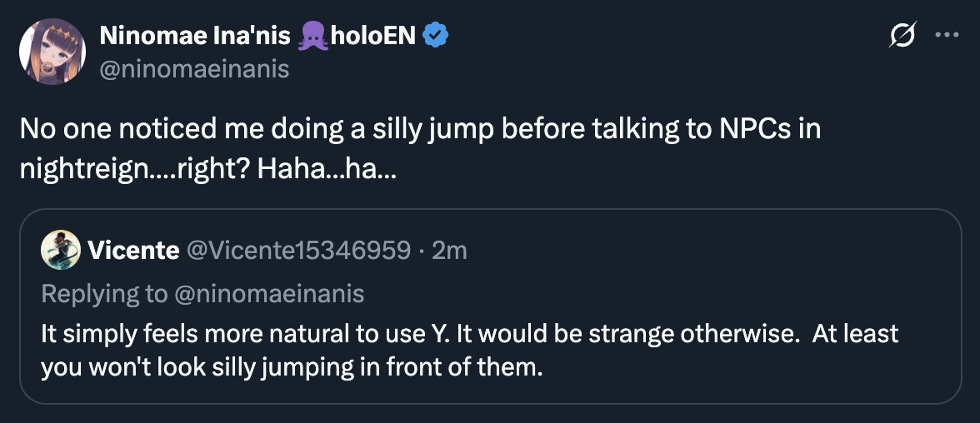The width and height of the screenshot is (980, 423).
Task: Click the purple octopus emoji in name
Action: pyautogui.click(x=313, y=37)
